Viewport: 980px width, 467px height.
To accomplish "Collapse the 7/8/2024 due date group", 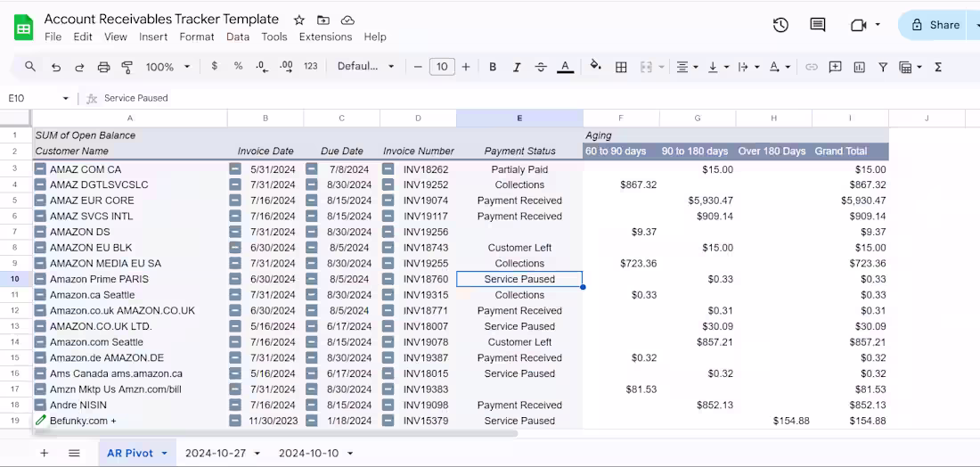I will [x=311, y=168].
